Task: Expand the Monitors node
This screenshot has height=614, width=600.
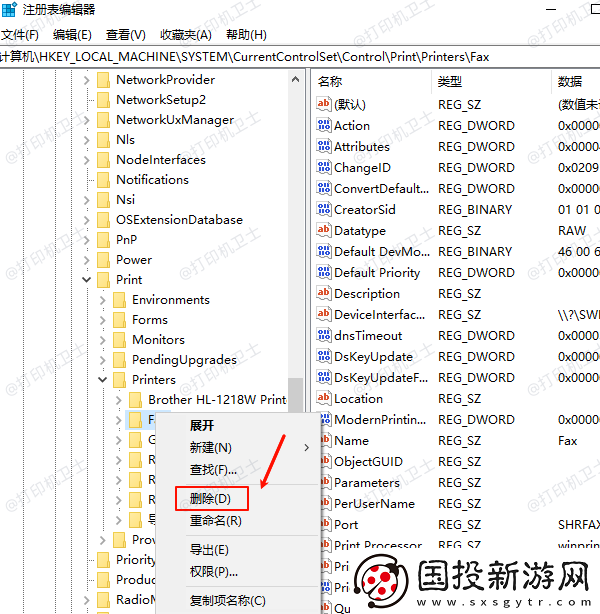Action: 103,340
